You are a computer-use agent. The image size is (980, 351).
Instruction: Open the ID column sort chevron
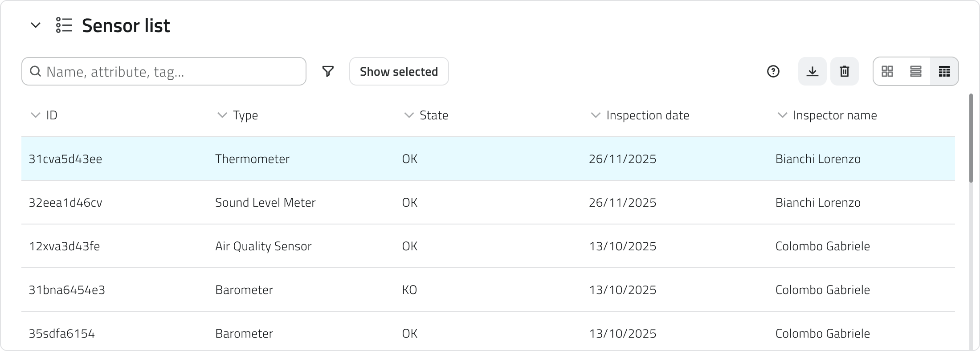click(35, 115)
